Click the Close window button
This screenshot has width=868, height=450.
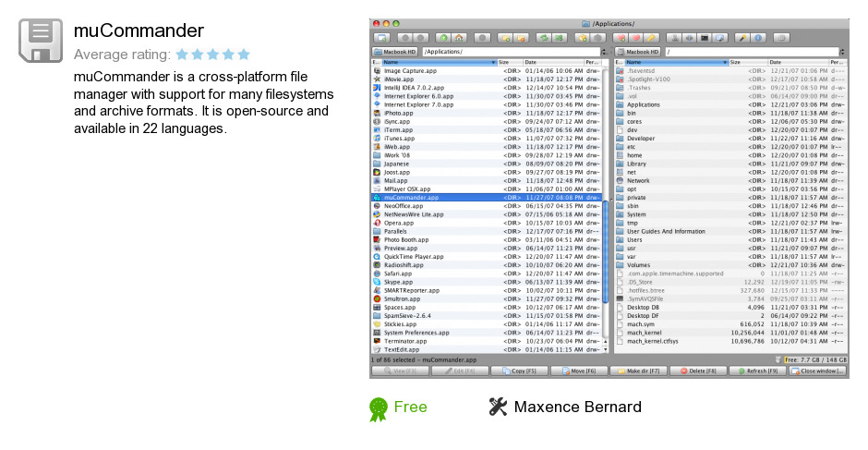818,371
